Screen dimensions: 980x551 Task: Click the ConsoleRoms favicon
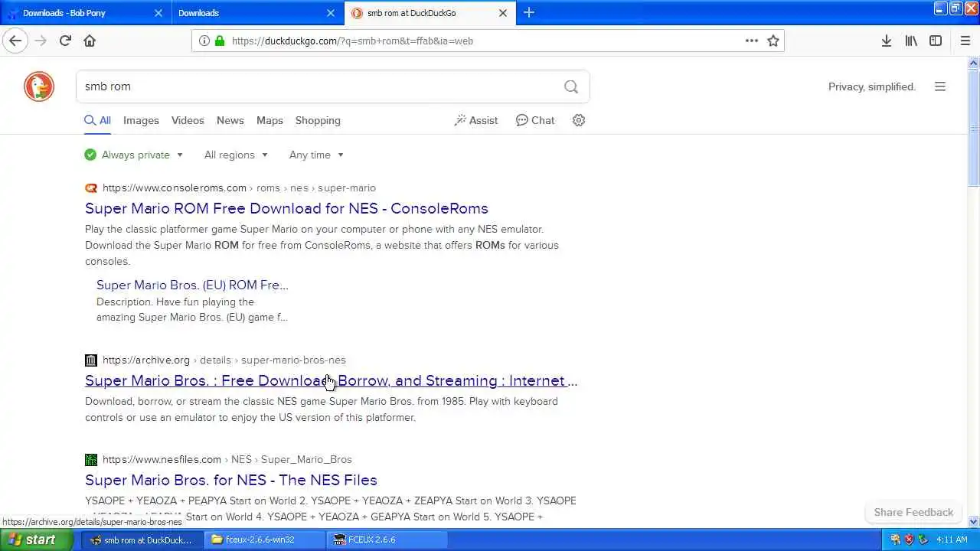(x=91, y=187)
